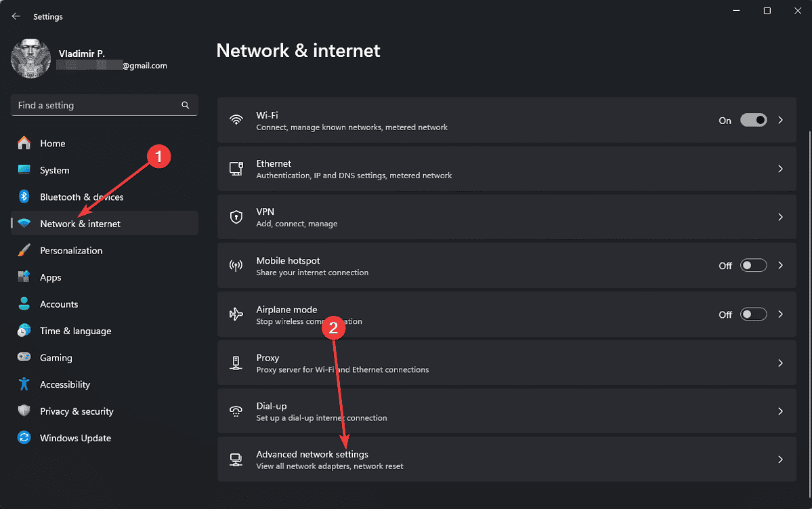Image resolution: width=812 pixels, height=509 pixels.
Task: Click the Wi-Fi title text
Action: click(268, 115)
